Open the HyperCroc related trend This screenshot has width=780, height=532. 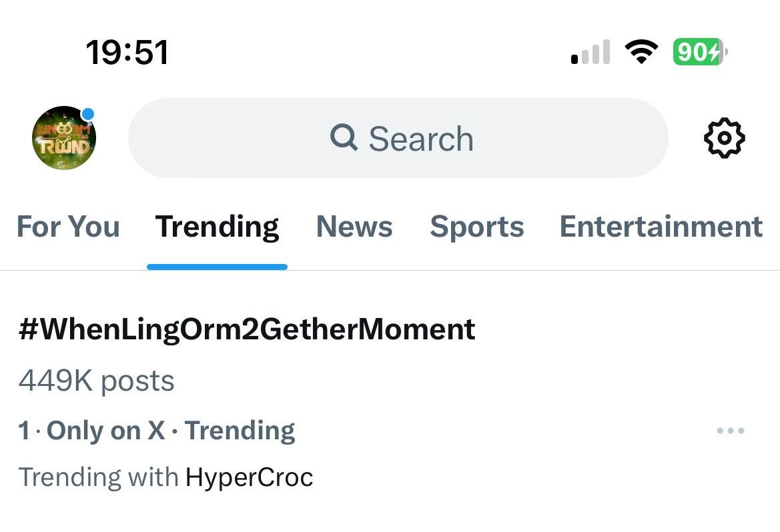(249, 477)
